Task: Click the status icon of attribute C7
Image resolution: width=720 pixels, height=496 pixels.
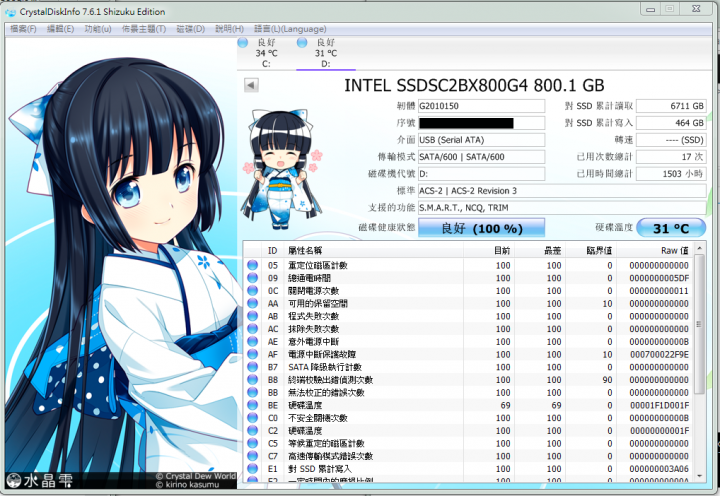Action: coord(253,456)
